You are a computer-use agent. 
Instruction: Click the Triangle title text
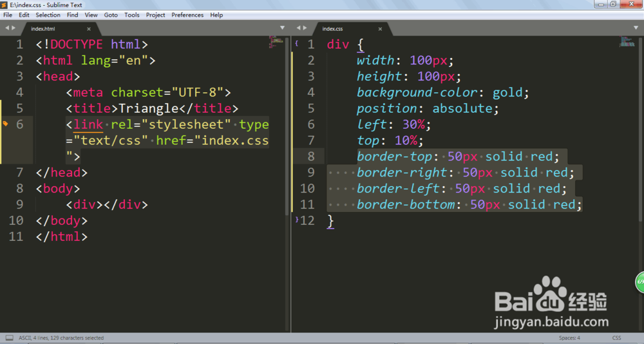tap(149, 108)
